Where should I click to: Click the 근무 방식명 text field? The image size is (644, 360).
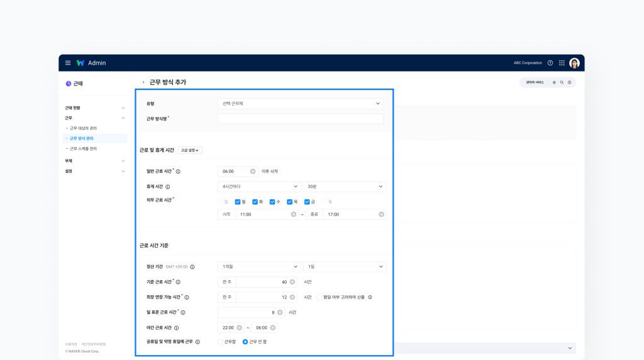point(300,119)
